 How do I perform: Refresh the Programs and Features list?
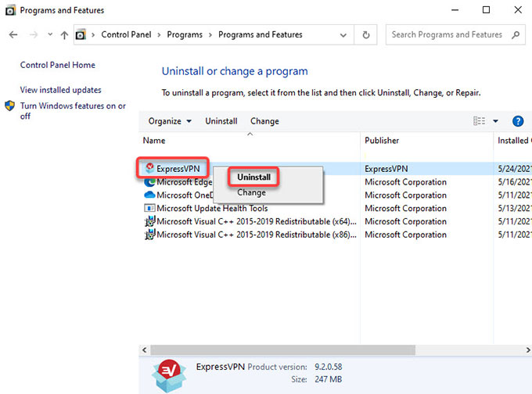(366, 34)
